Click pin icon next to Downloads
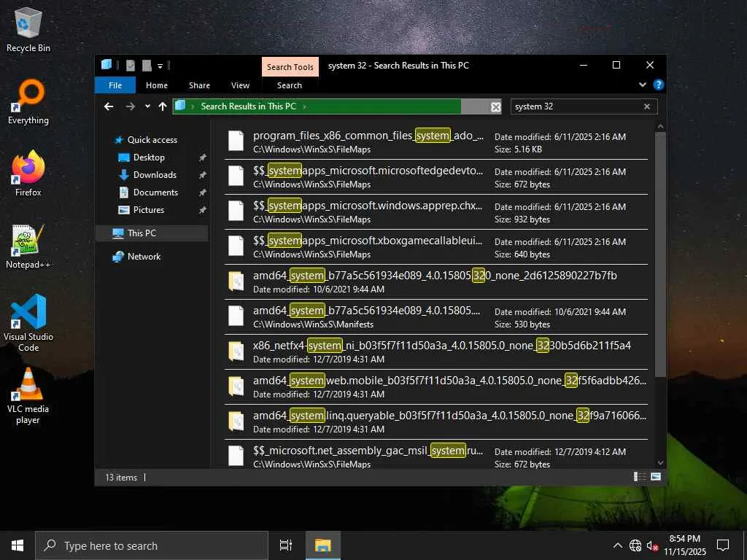The image size is (747, 560). (x=203, y=175)
